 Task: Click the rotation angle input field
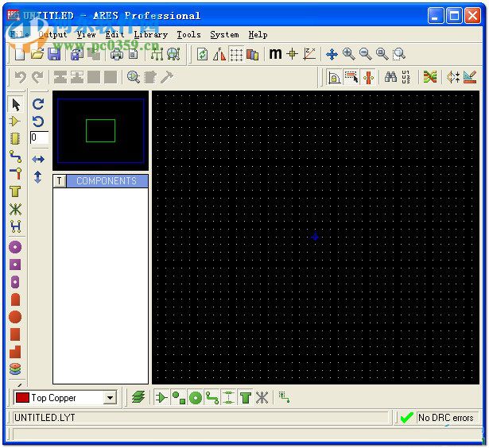point(39,137)
